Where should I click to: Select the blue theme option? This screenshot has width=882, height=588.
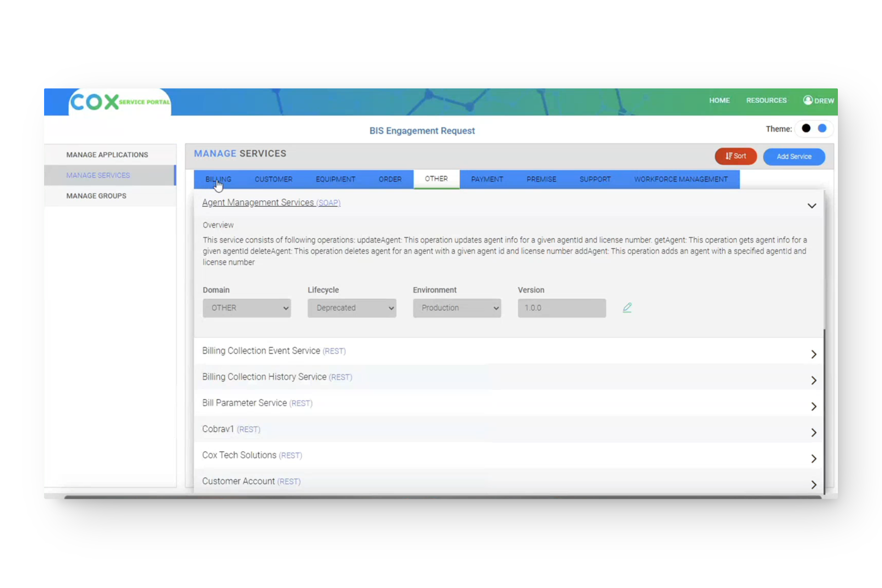point(822,129)
